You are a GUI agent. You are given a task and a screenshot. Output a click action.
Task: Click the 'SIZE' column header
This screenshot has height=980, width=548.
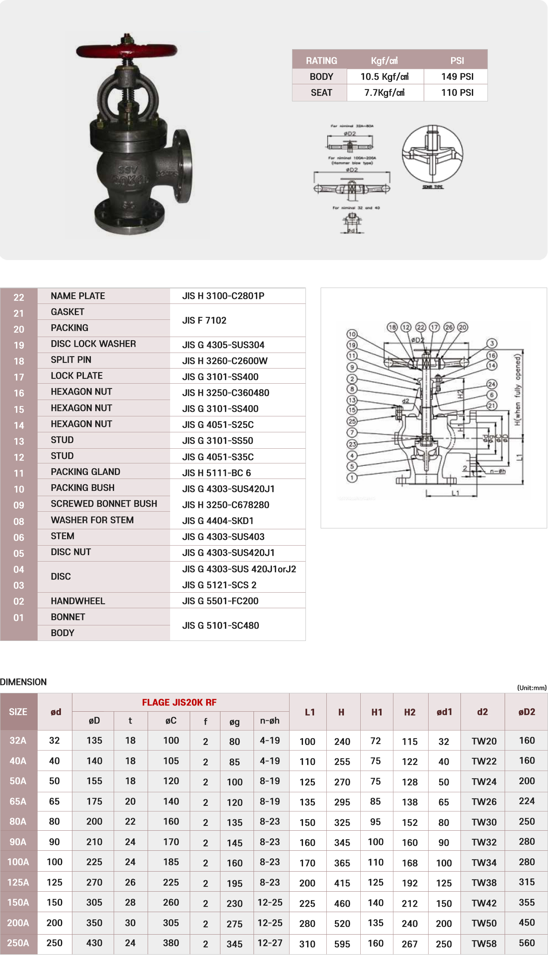pyautogui.click(x=18, y=712)
